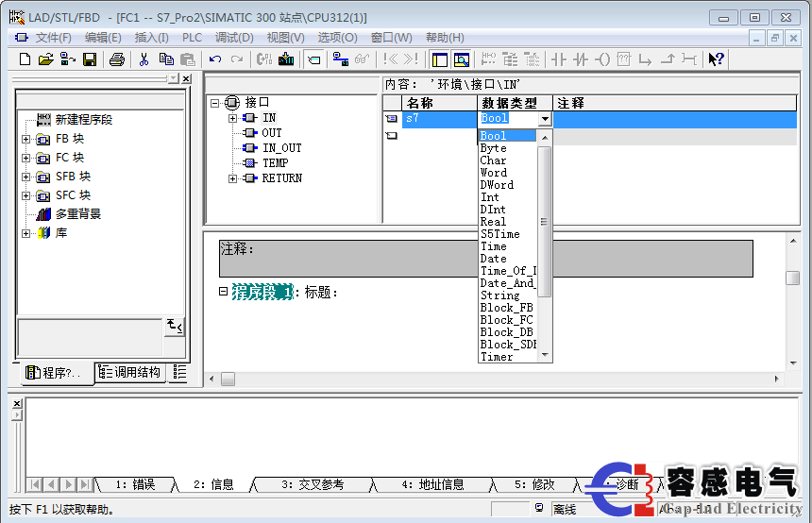Open the 帮助(H) menu
This screenshot has height=523, width=812.
point(445,38)
